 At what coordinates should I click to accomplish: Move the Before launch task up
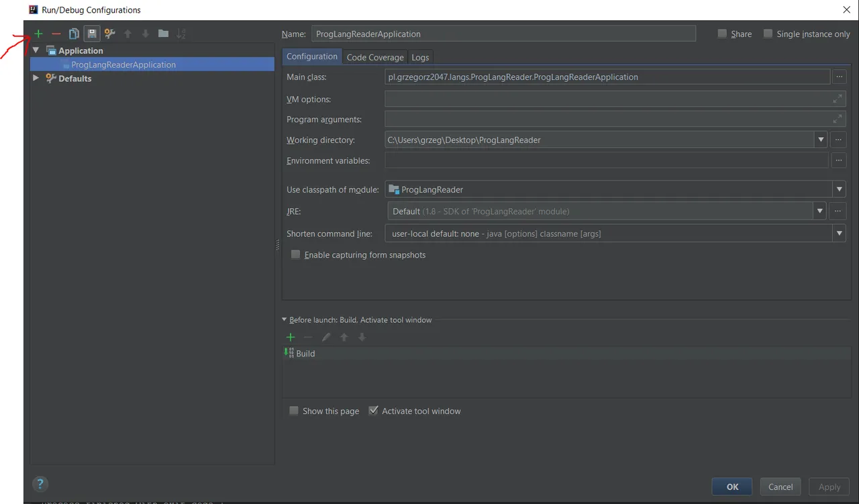click(x=344, y=337)
